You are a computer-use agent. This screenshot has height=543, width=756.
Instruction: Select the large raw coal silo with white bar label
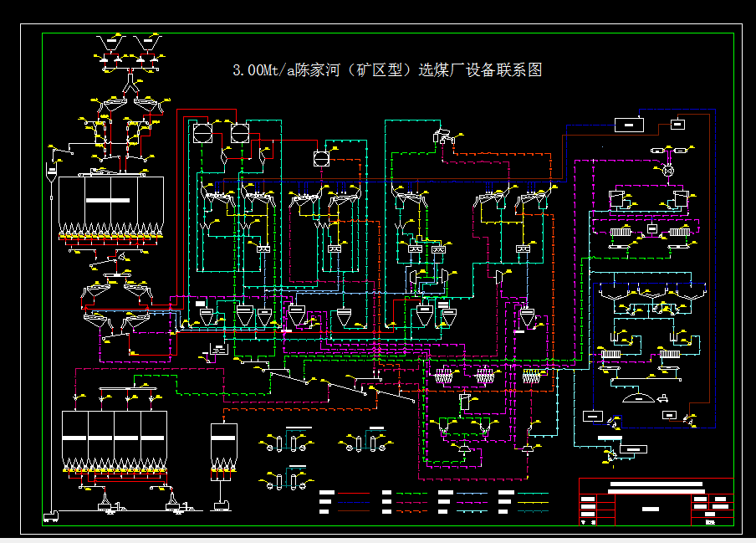(111, 207)
